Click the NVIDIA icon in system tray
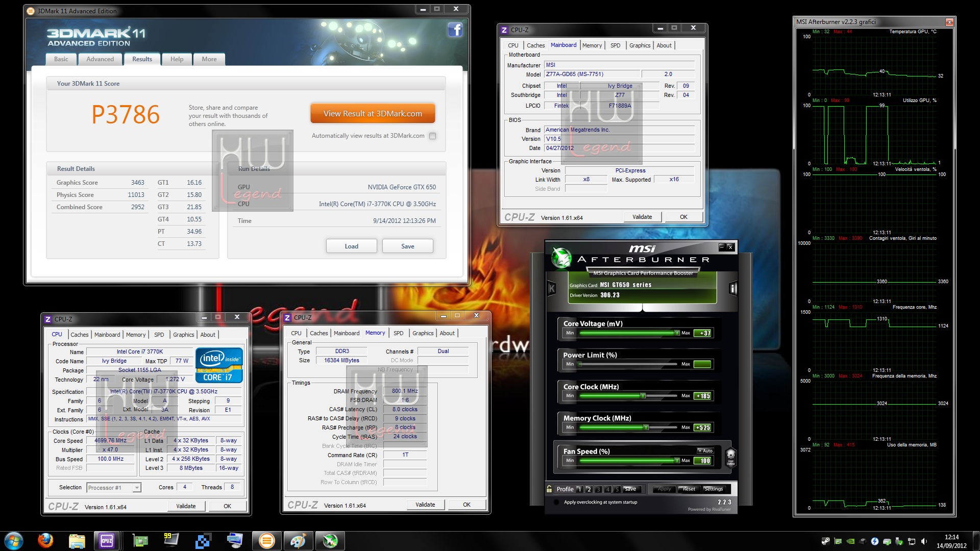Viewport: 980px width, 551px height. click(850, 541)
